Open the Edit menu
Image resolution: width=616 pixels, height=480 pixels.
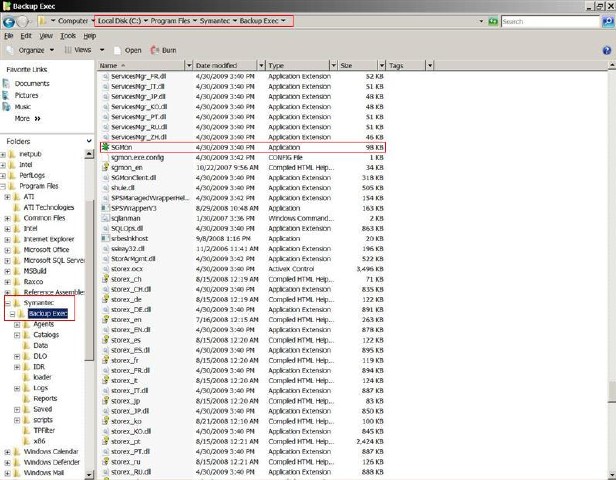pyautogui.click(x=26, y=36)
